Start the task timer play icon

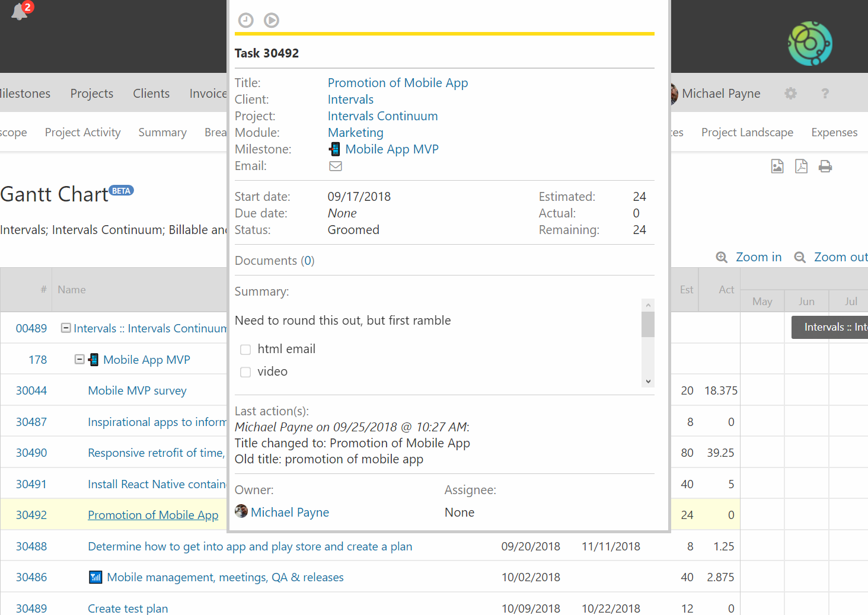click(272, 20)
